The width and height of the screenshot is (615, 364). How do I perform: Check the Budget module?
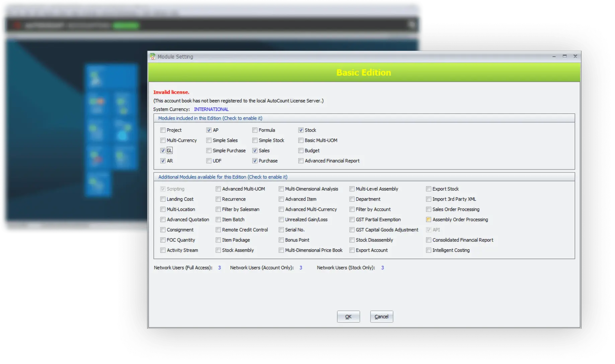[x=301, y=151]
